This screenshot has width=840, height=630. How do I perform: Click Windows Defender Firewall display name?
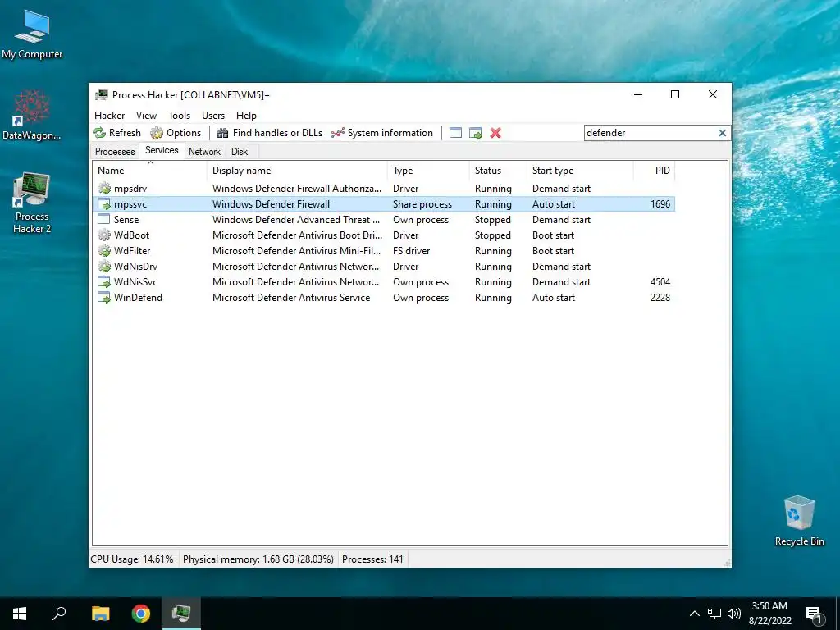pyautogui.click(x=271, y=204)
